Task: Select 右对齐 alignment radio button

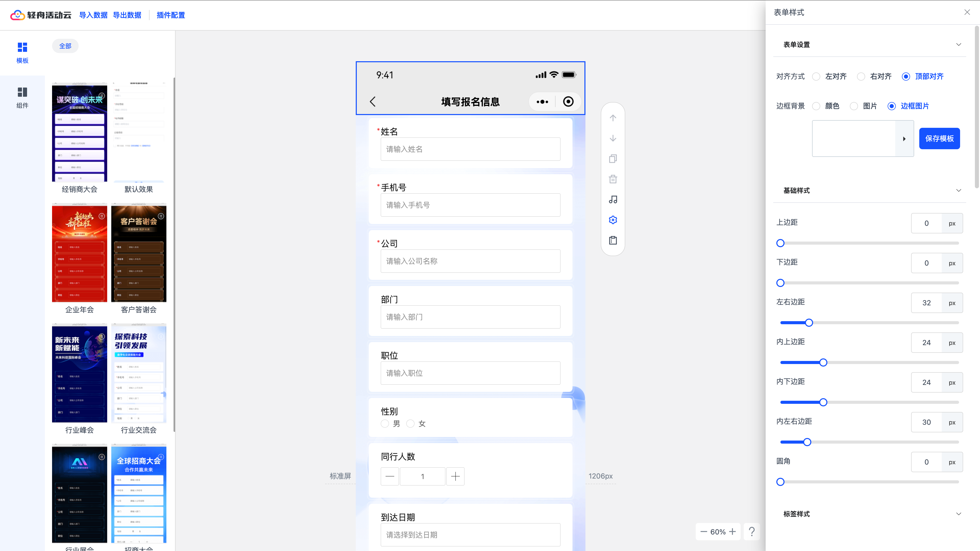Action: click(861, 77)
